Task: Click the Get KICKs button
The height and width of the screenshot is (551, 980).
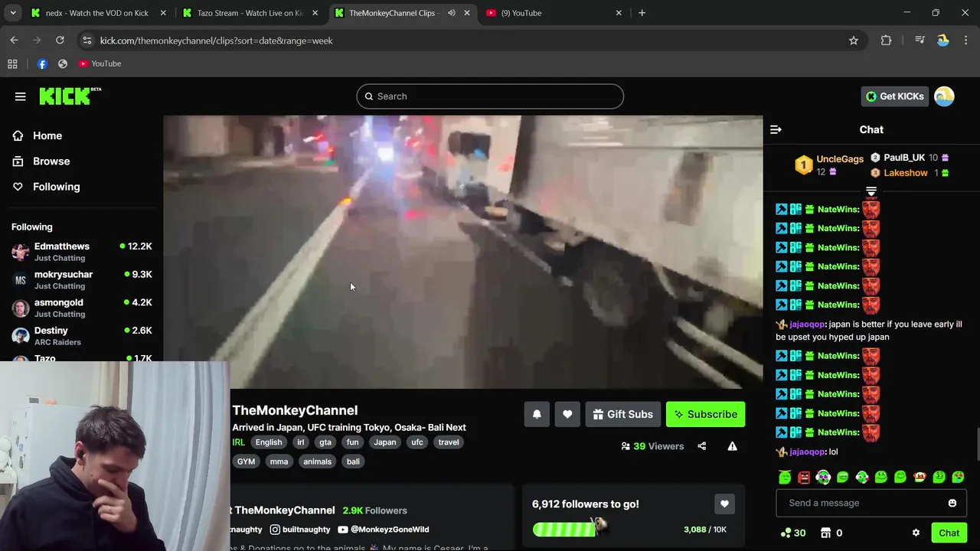Action: click(894, 96)
